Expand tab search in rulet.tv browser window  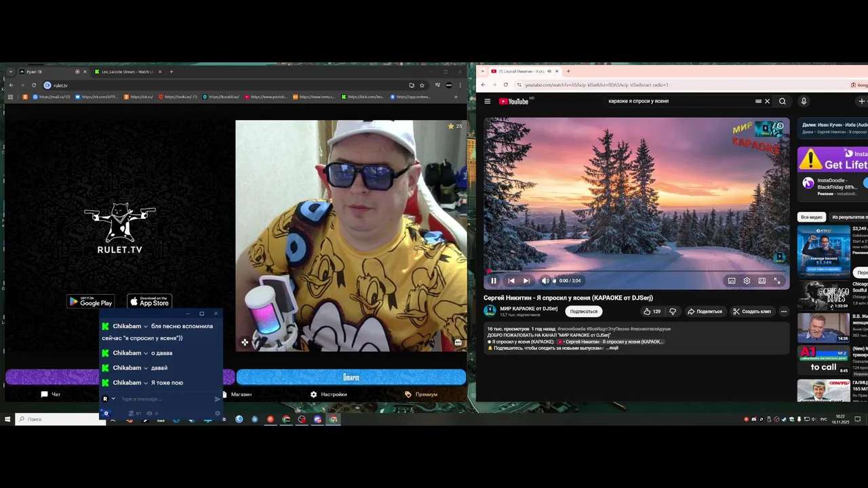click(11, 72)
